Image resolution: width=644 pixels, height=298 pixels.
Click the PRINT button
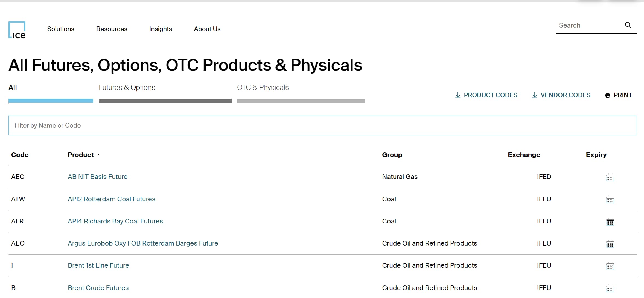pos(619,95)
